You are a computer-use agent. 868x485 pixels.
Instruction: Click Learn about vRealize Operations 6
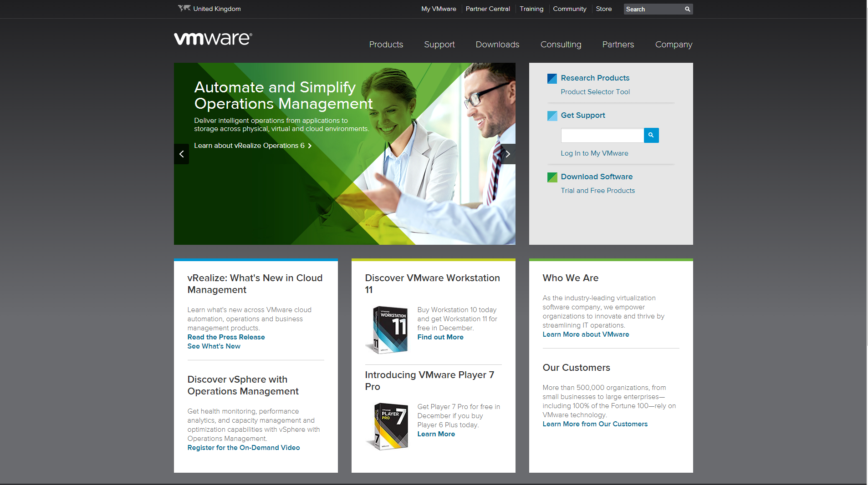pos(253,146)
